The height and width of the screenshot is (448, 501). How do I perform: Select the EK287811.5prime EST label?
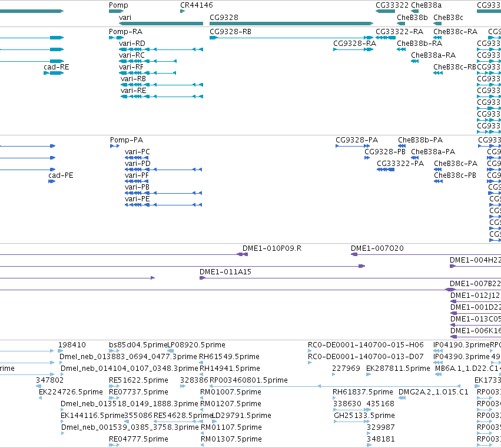[398, 369]
